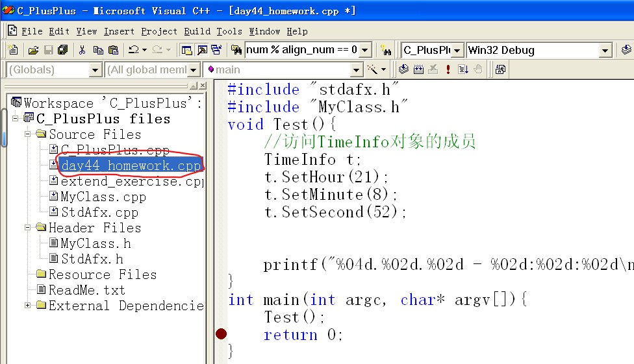
Task: Select Workspace 'C_PlusPlus' root node
Action: click(x=112, y=103)
